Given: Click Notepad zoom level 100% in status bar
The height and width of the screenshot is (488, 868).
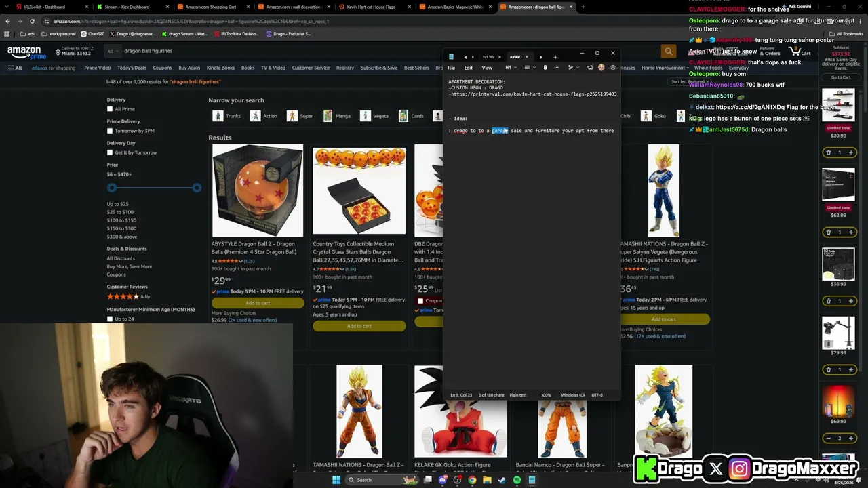Looking at the screenshot, I should [x=546, y=395].
